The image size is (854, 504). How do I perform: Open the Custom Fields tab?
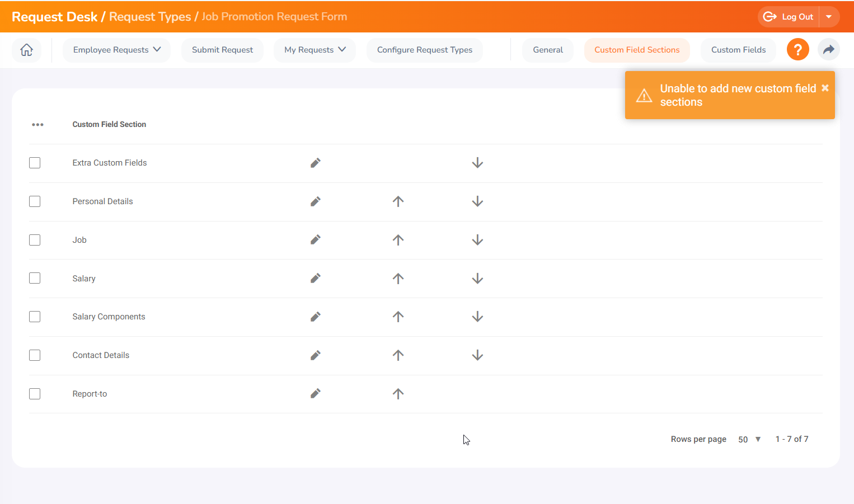point(738,50)
